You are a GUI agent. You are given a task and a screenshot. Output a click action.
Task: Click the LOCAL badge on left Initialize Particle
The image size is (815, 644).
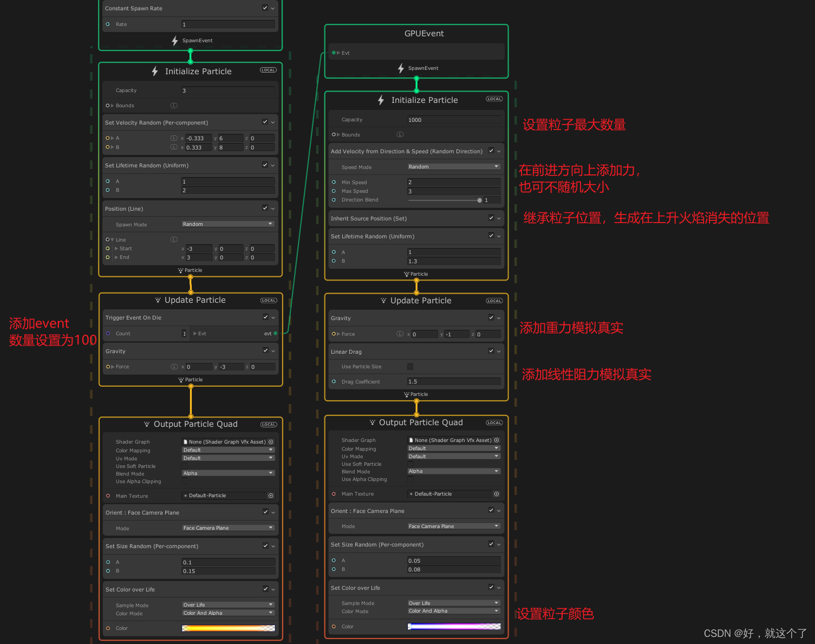tap(268, 70)
